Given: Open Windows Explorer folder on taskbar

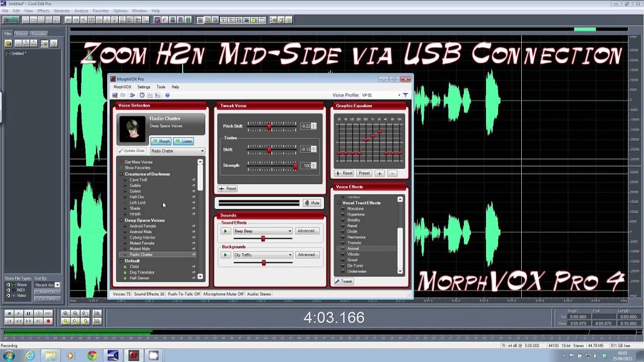Looking at the screenshot, I should [51, 355].
